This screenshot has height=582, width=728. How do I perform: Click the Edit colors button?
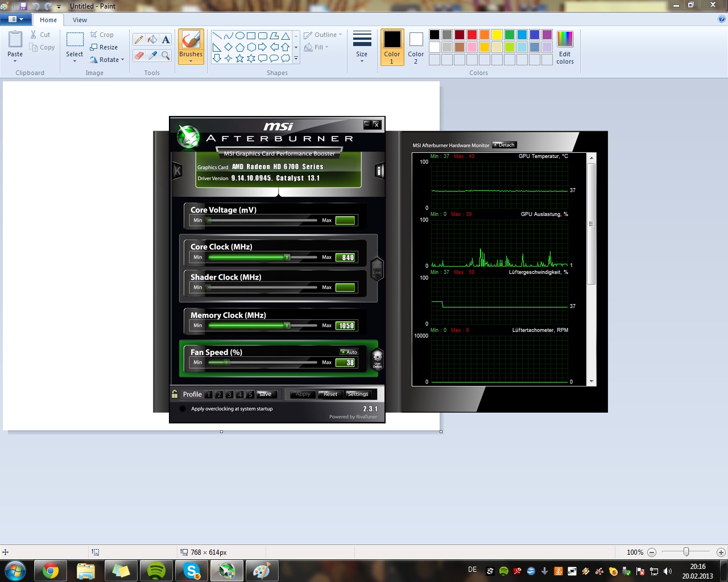coord(565,47)
